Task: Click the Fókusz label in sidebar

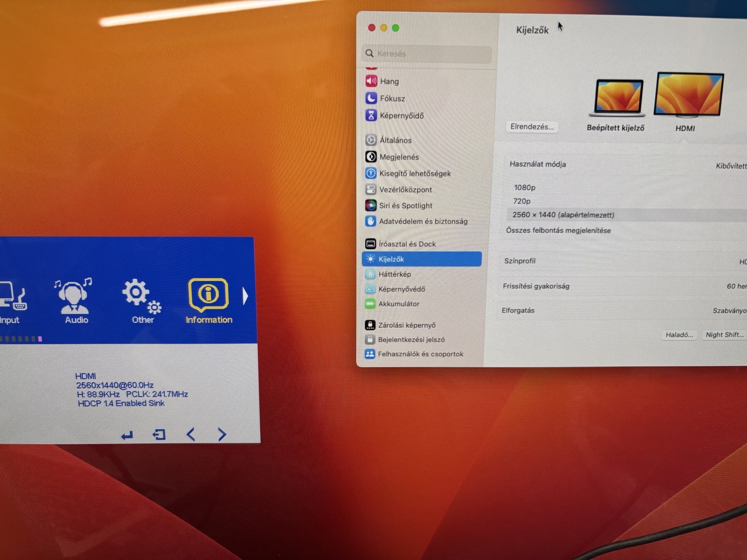Action: (x=392, y=99)
